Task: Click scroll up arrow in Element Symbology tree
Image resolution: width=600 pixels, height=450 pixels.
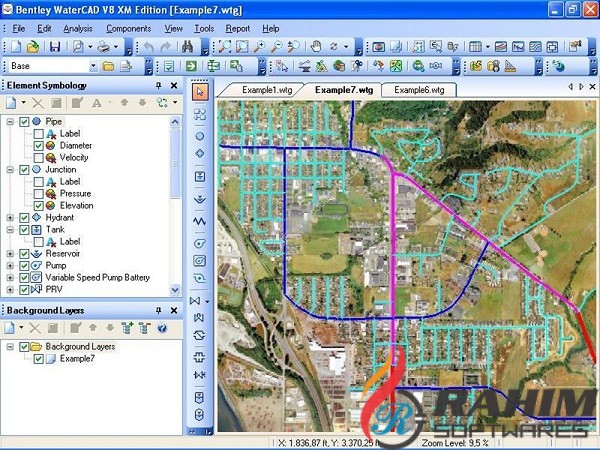Action: click(175, 122)
